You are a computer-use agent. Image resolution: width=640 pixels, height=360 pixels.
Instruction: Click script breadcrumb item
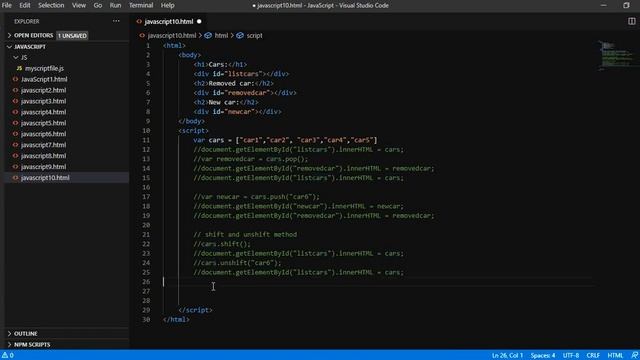click(x=254, y=36)
